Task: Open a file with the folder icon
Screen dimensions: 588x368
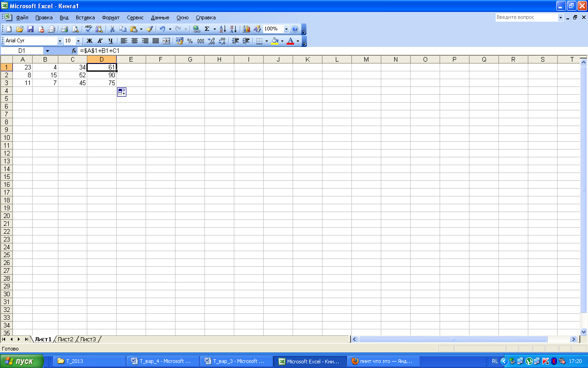Action: click(19, 29)
